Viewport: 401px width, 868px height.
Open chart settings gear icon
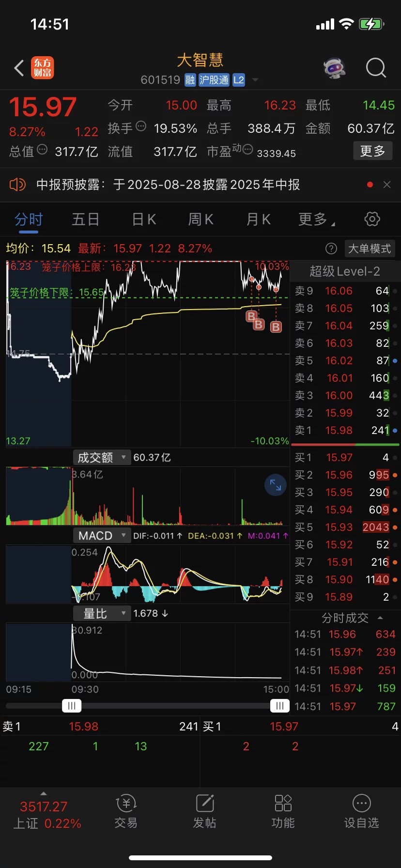tap(372, 219)
